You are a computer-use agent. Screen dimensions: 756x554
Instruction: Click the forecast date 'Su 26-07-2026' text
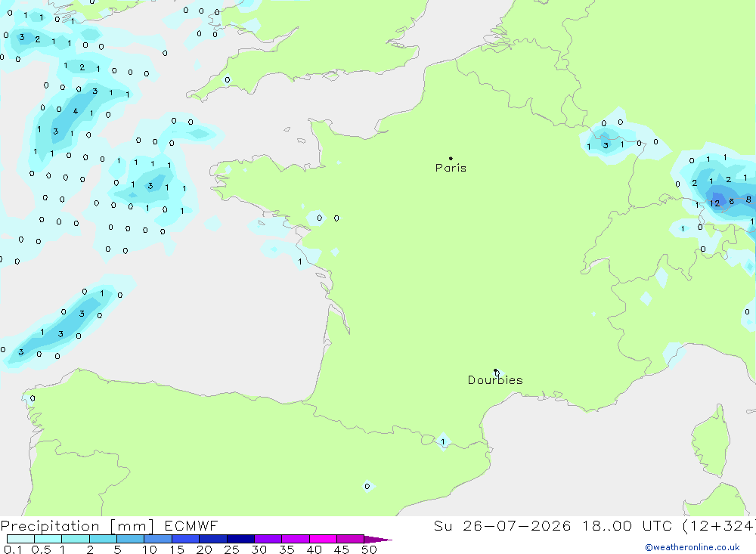point(502,525)
